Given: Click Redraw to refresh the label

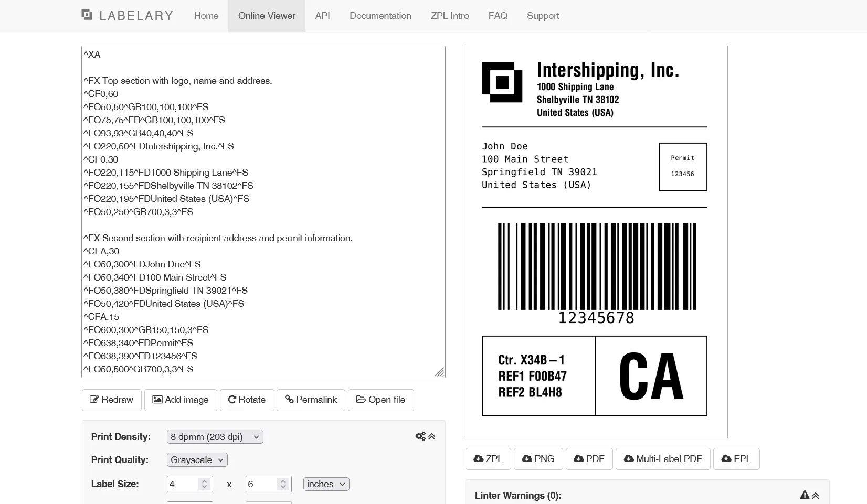Looking at the screenshot, I should 112,400.
